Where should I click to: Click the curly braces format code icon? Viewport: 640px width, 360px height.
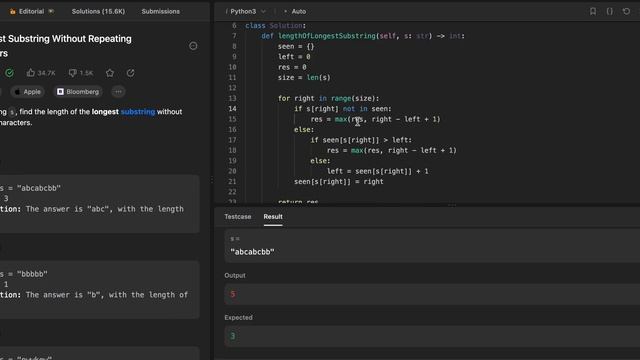click(609, 11)
